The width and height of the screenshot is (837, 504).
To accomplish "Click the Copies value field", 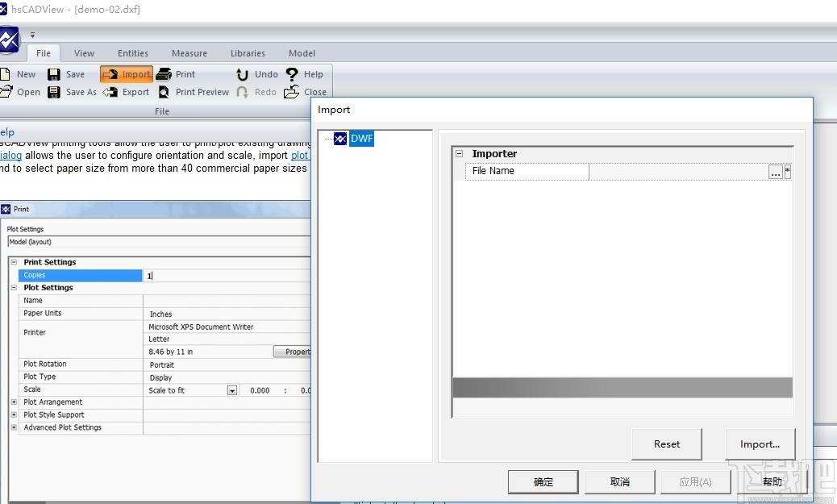I will tap(227, 276).
